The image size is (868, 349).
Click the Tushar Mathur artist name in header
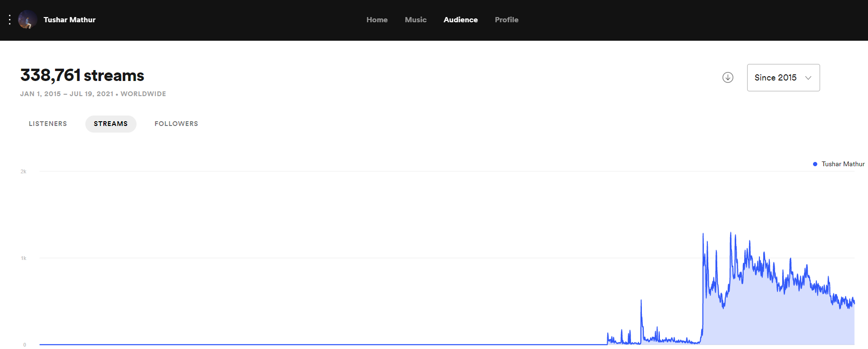click(70, 20)
